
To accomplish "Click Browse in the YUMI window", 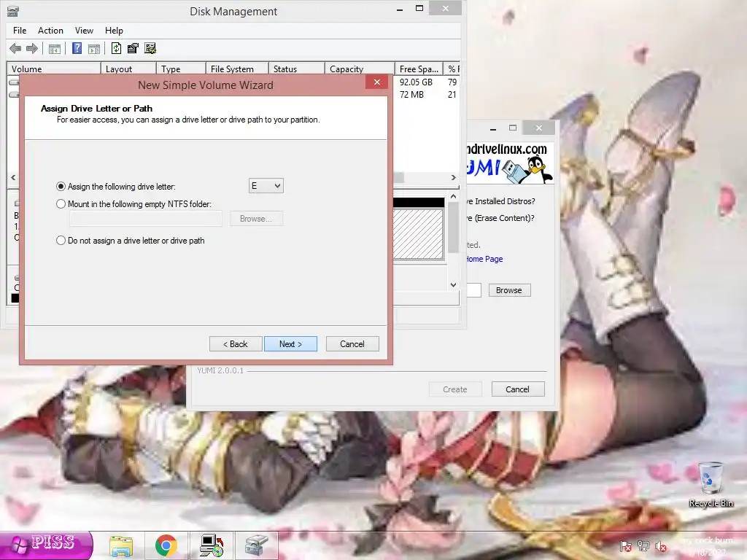I will click(x=508, y=290).
